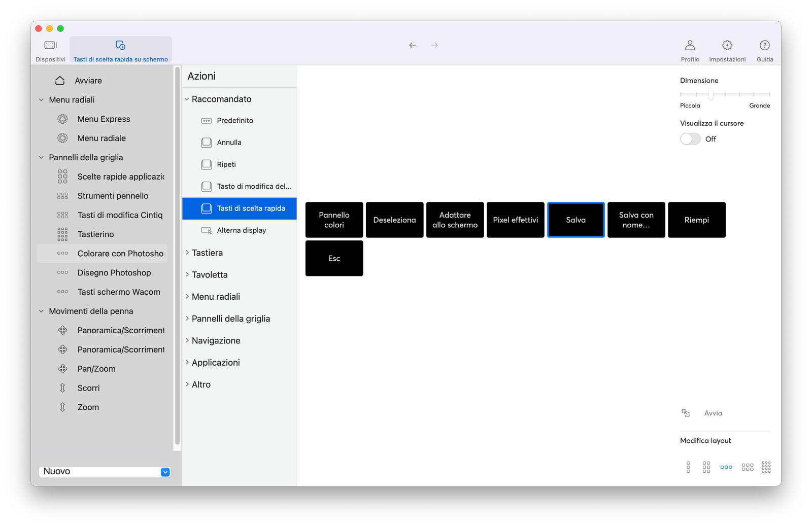This screenshot has width=812, height=527.
Task: Select Colorare con Photoshop panel
Action: point(102,253)
